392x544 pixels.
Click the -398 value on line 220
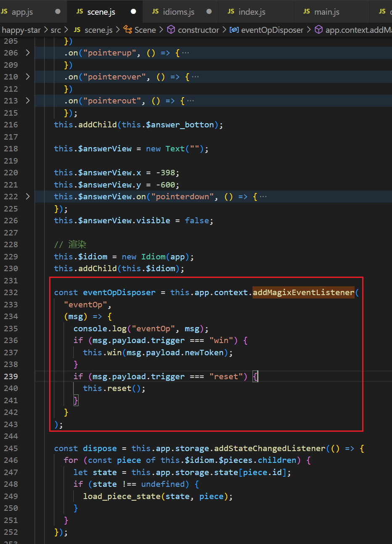[165, 172]
